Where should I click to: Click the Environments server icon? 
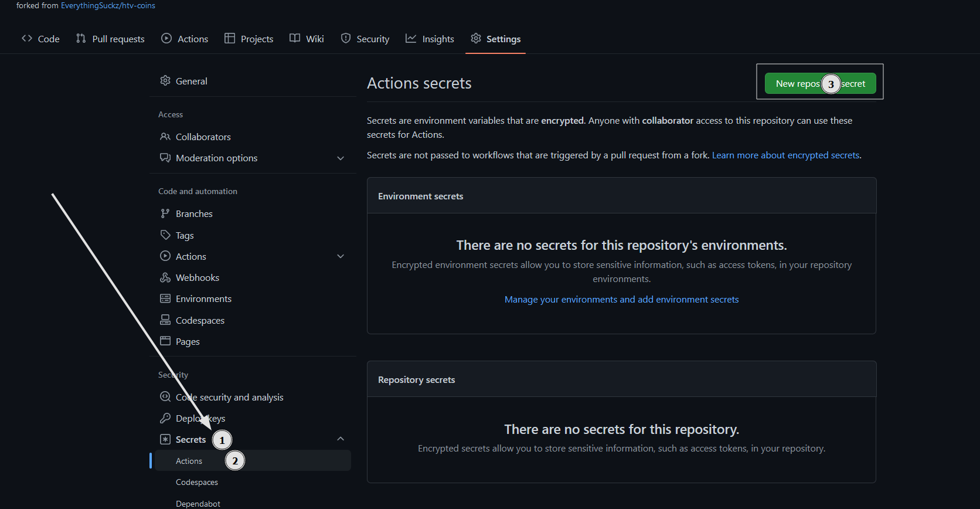pos(165,298)
